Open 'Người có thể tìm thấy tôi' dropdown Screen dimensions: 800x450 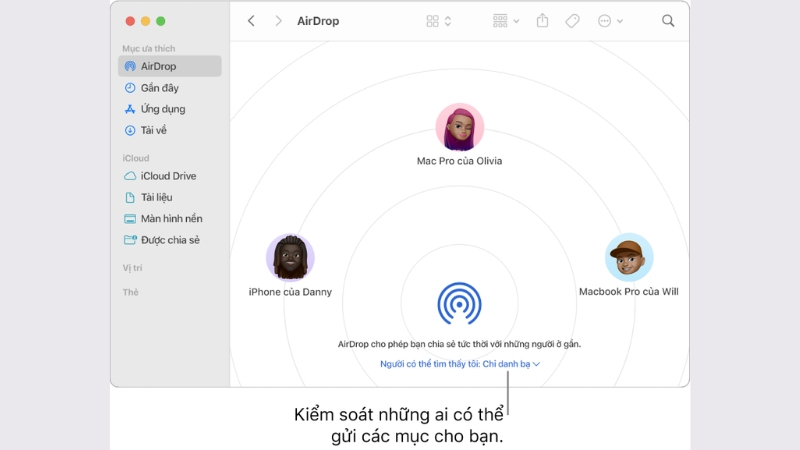click(459, 364)
